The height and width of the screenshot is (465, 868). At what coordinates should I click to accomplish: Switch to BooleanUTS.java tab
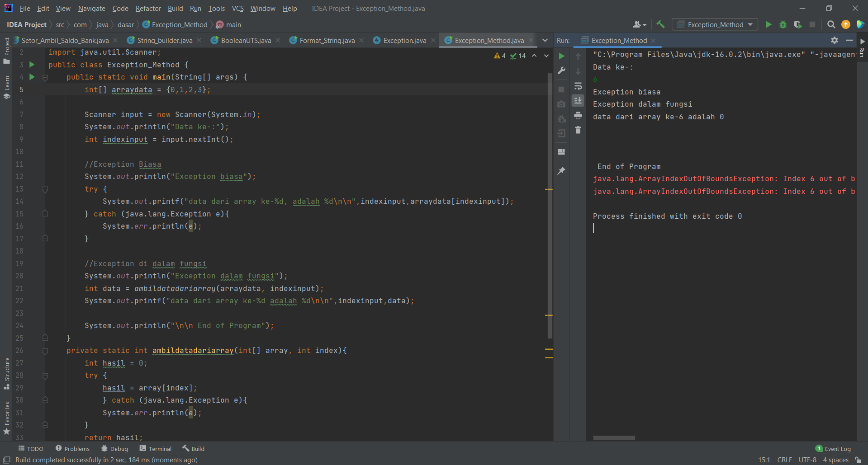click(246, 40)
